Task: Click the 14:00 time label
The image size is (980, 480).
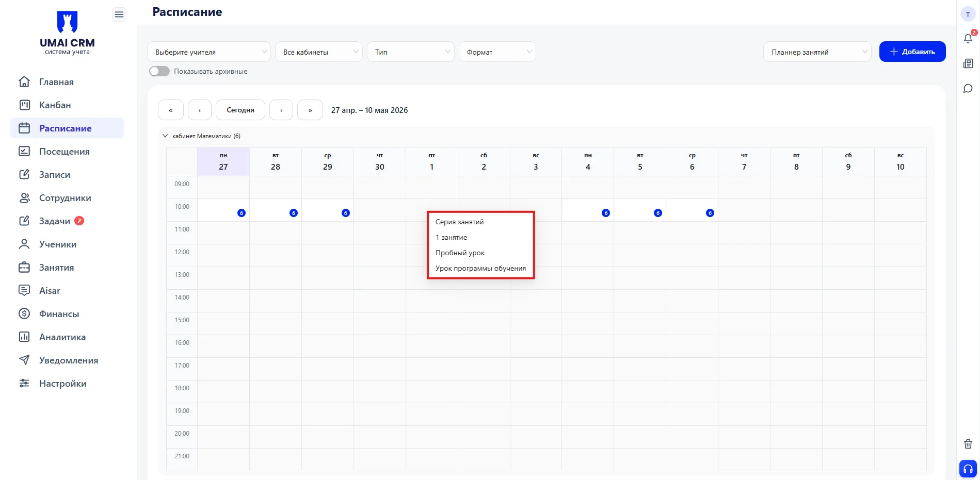Action: 182,297
